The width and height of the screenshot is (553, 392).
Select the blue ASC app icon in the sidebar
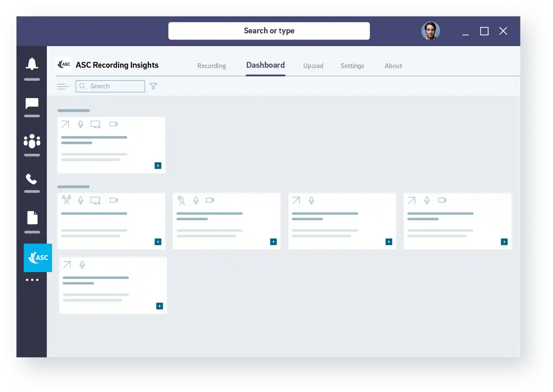click(x=38, y=258)
